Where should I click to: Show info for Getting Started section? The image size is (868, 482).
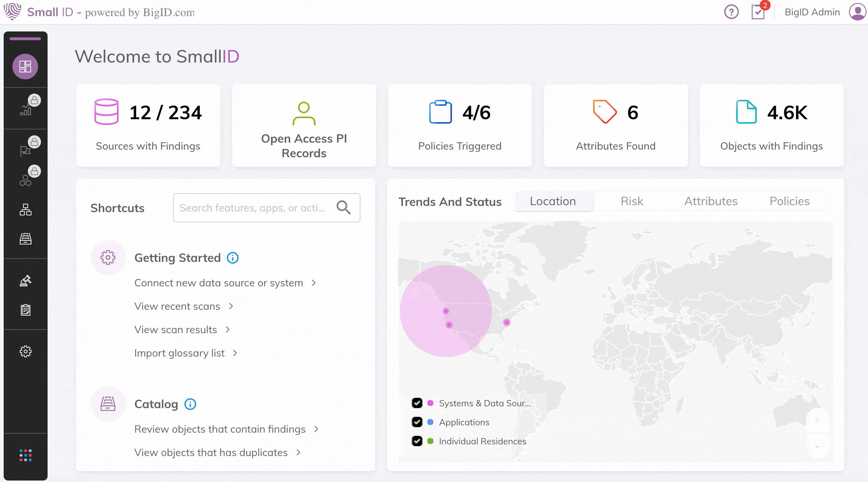point(233,258)
